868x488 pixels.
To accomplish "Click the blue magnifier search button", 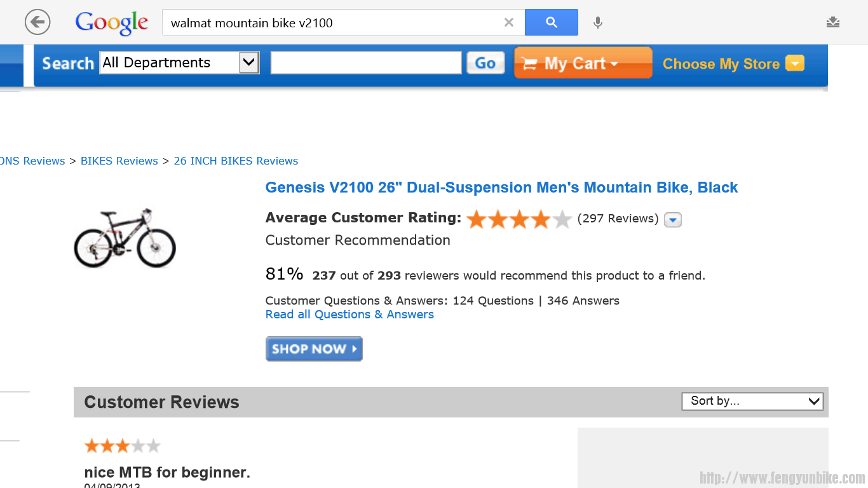I will click(x=551, y=22).
